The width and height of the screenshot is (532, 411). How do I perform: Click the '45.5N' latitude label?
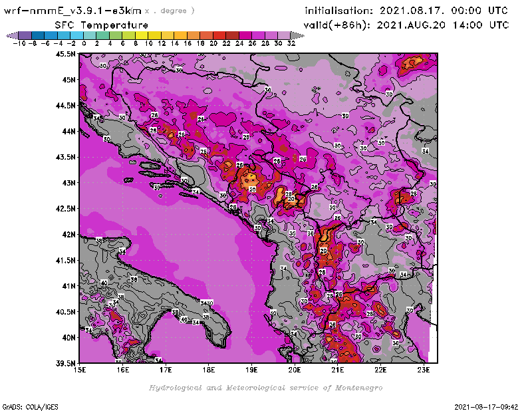(x=65, y=54)
